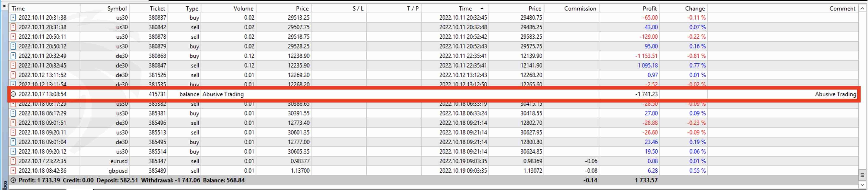Select the change value -0.81 %
868x190 pixels.
click(x=696, y=56)
